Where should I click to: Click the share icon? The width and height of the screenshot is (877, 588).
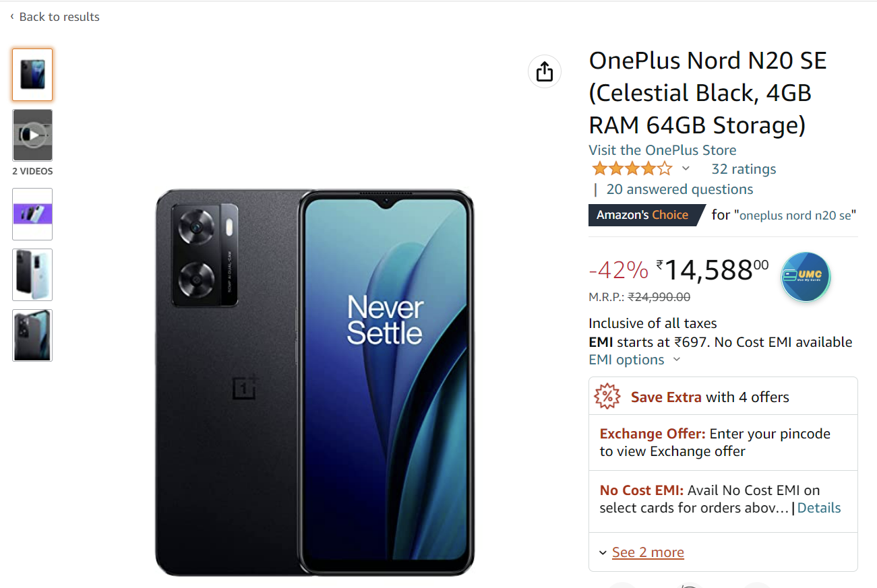pyautogui.click(x=544, y=71)
